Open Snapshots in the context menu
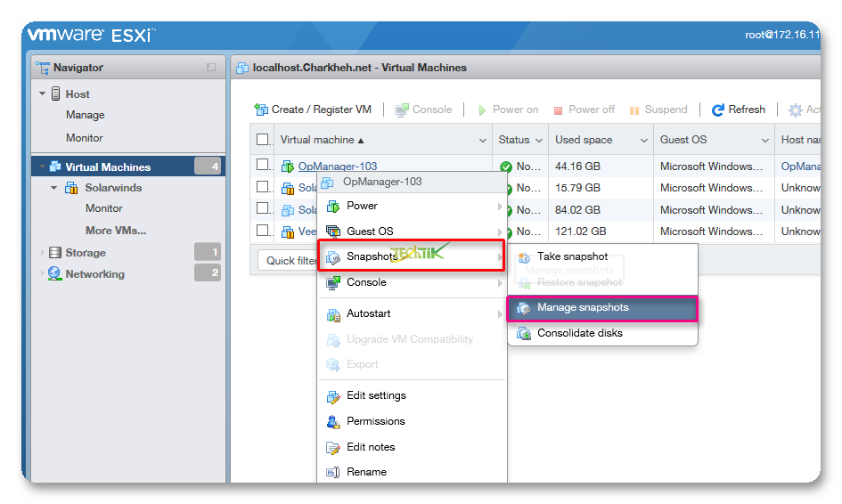 tap(412, 256)
